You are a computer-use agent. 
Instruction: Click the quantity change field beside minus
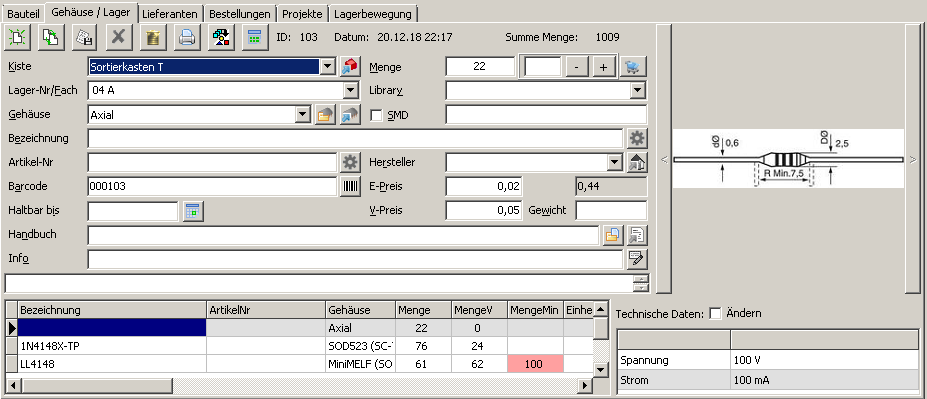pos(543,67)
